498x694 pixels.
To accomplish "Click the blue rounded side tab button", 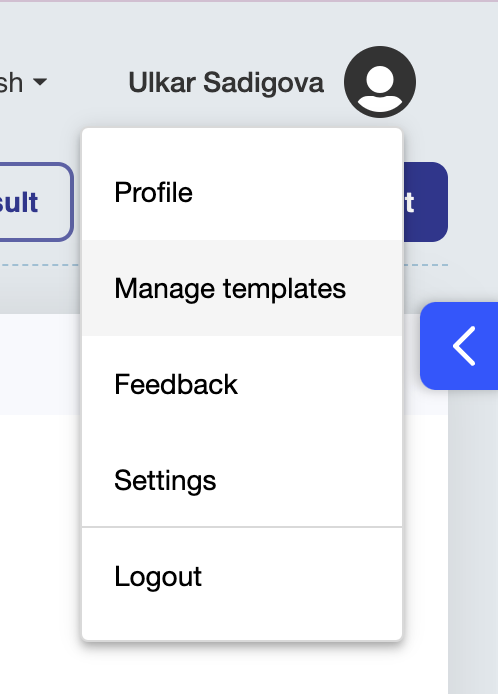I will (x=459, y=346).
